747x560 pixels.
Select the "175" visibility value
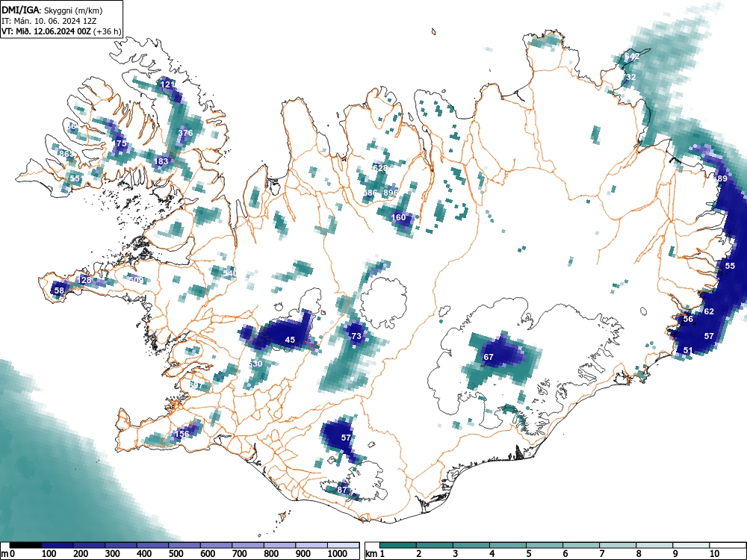pyautogui.click(x=120, y=143)
